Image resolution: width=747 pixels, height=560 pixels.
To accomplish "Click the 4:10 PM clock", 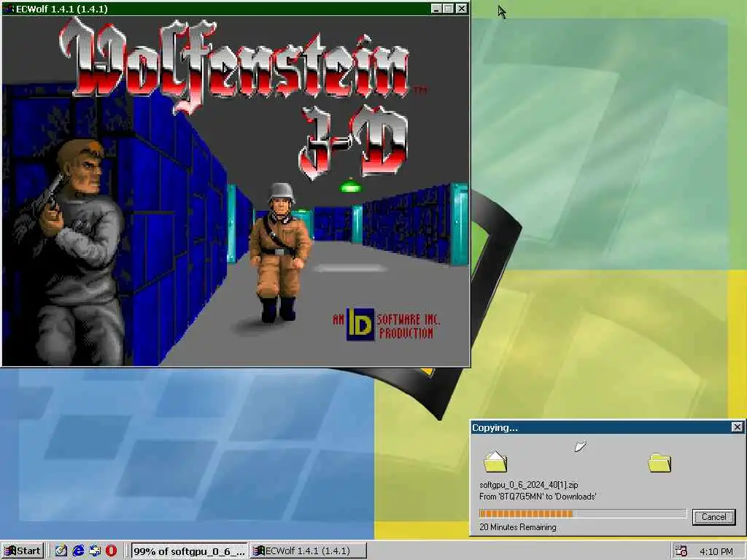I will pos(716,551).
